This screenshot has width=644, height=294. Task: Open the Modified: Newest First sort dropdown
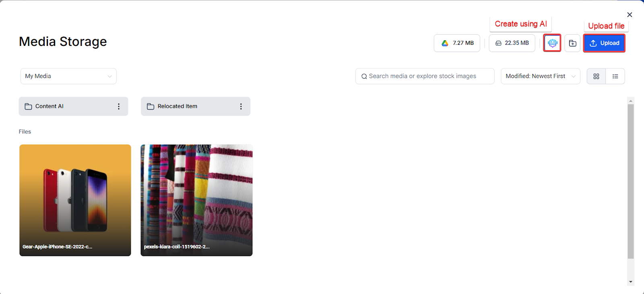tap(540, 76)
